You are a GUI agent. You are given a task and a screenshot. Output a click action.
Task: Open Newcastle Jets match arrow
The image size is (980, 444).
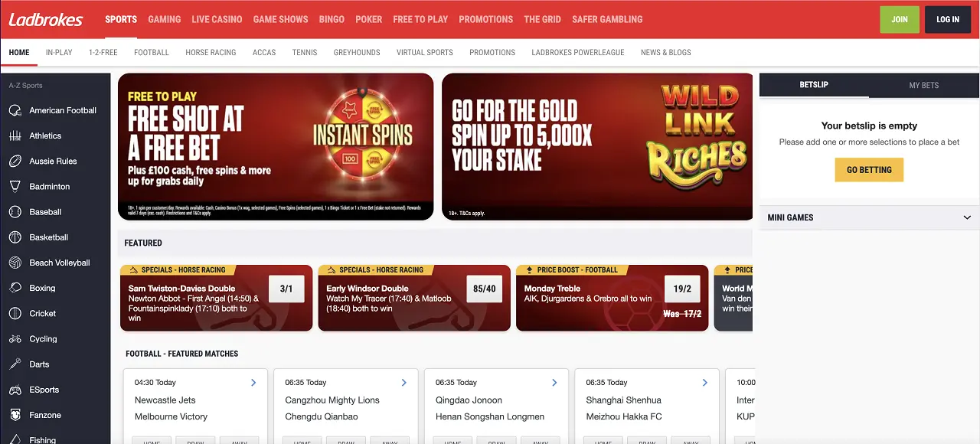point(253,382)
